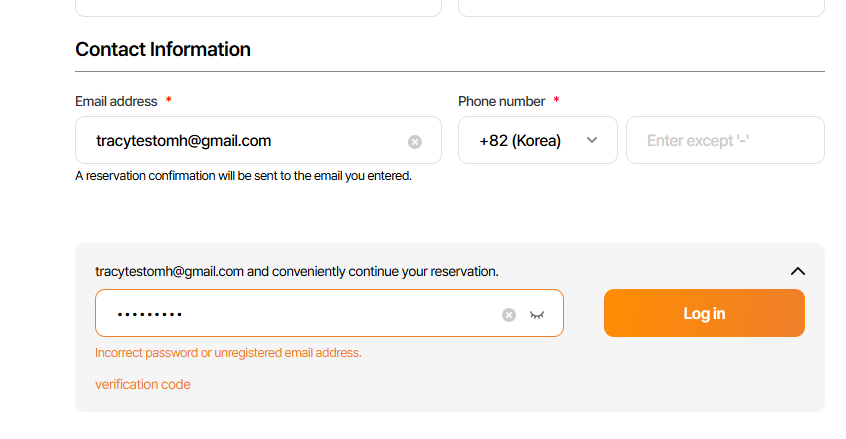846x439 pixels.
Task: Collapse the login panel with the chevron
Action: [x=797, y=271]
